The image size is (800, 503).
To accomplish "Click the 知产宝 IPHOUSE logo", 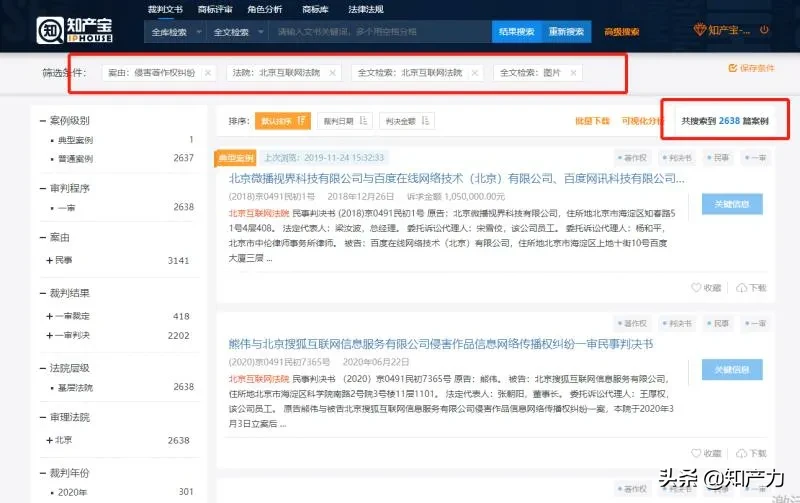I will click(75, 30).
